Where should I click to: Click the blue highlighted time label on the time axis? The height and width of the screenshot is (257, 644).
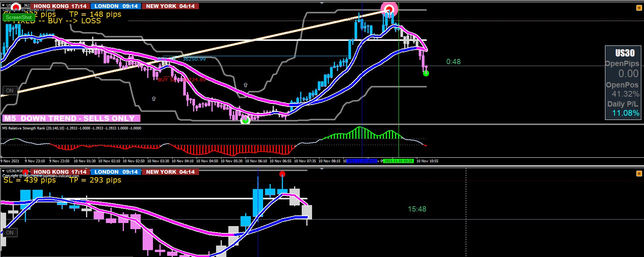click(362, 161)
